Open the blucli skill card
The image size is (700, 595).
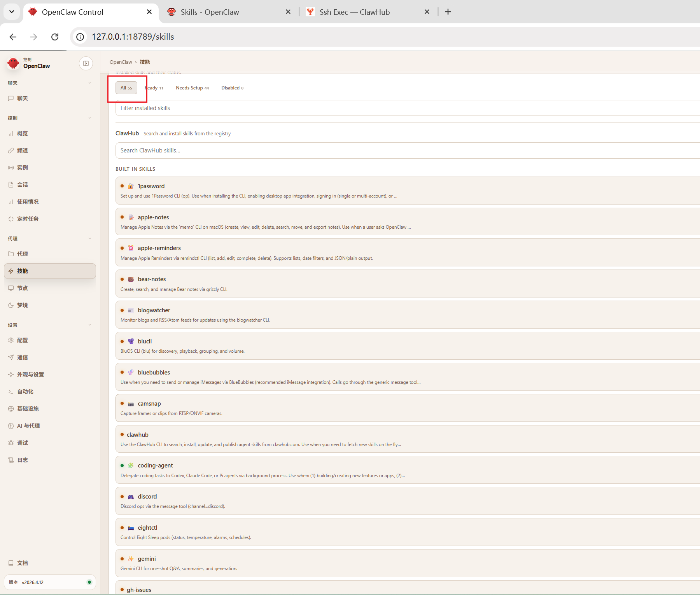point(408,346)
